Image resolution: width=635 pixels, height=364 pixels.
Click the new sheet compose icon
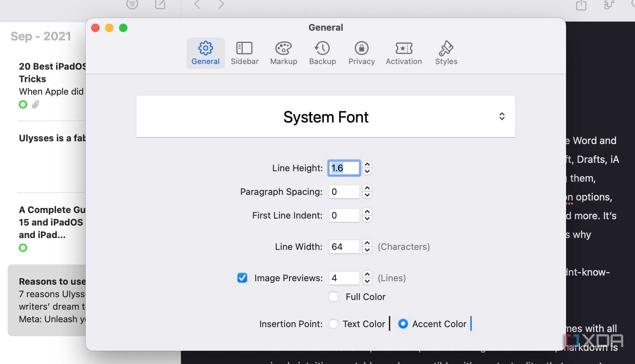[160, 4]
